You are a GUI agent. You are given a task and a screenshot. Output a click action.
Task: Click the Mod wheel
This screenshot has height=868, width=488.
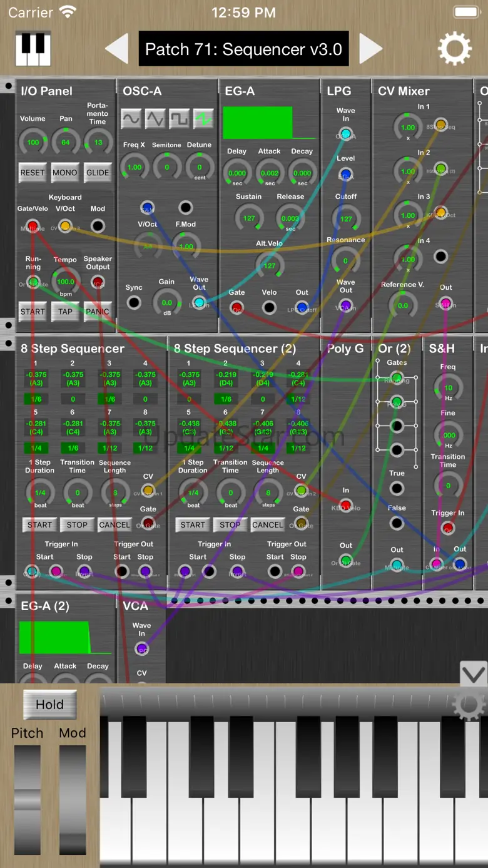point(73,800)
